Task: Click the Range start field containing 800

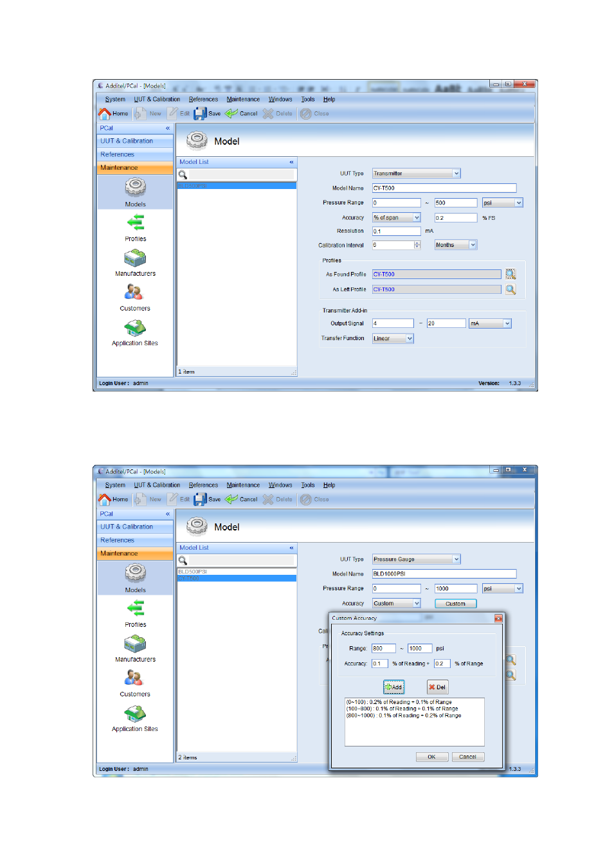Action: pyautogui.click(x=383, y=648)
